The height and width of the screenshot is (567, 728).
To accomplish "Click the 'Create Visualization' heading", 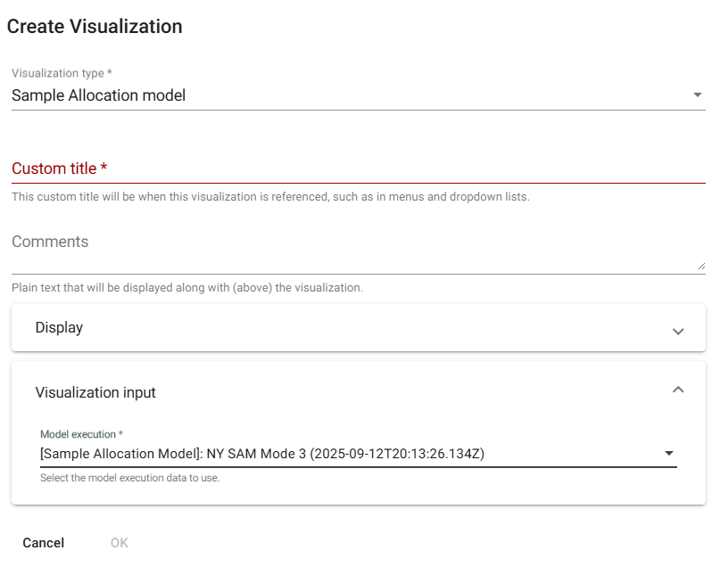I will click(x=95, y=27).
